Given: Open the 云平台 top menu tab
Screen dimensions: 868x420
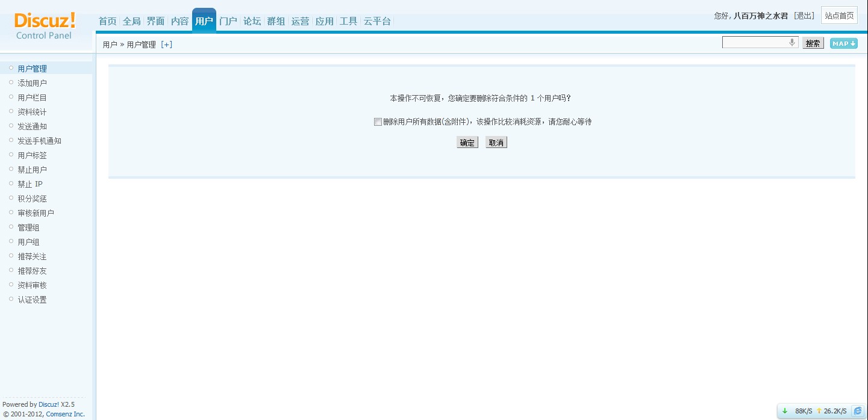Looking at the screenshot, I should (378, 21).
